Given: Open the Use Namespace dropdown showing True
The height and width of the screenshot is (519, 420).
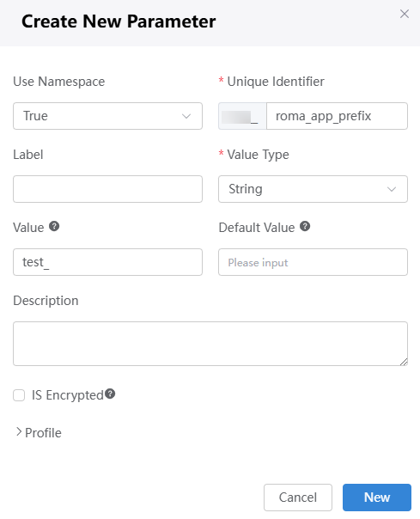Looking at the screenshot, I should [107, 116].
